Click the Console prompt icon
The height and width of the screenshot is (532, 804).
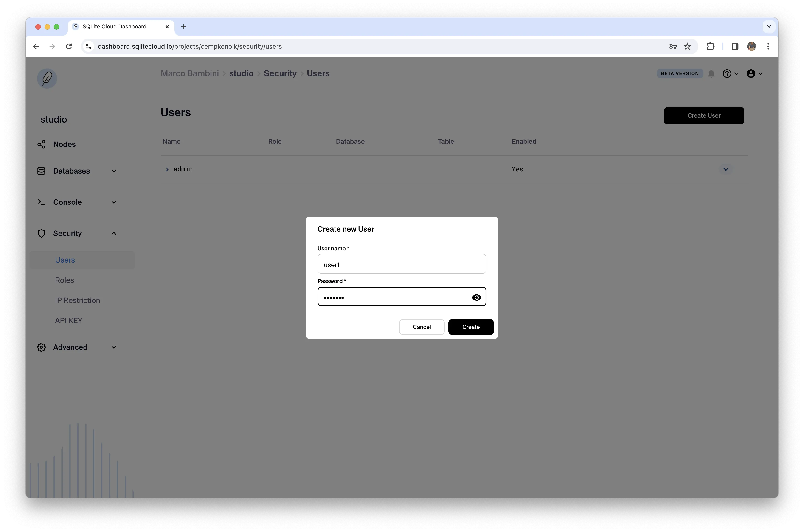pyautogui.click(x=41, y=202)
